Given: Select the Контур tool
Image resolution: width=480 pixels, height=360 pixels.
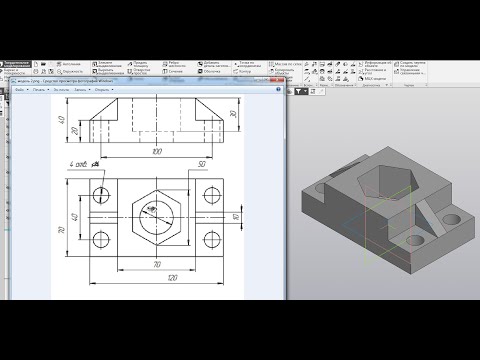Looking at the screenshot, I should [x=242, y=71].
